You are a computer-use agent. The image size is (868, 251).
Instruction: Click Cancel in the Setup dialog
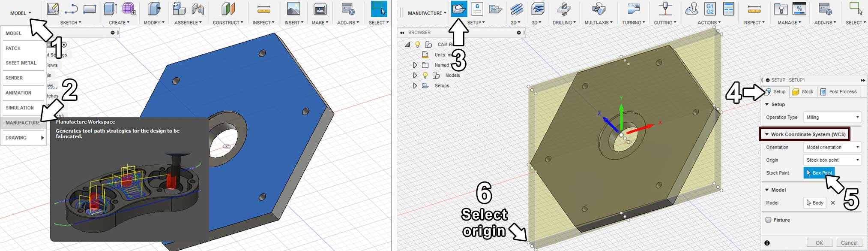(849, 243)
